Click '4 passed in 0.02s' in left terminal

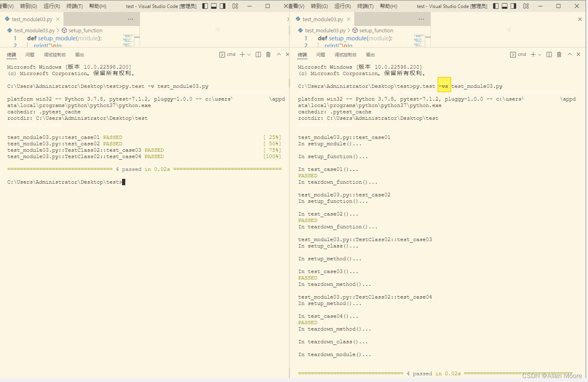(x=143, y=169)
